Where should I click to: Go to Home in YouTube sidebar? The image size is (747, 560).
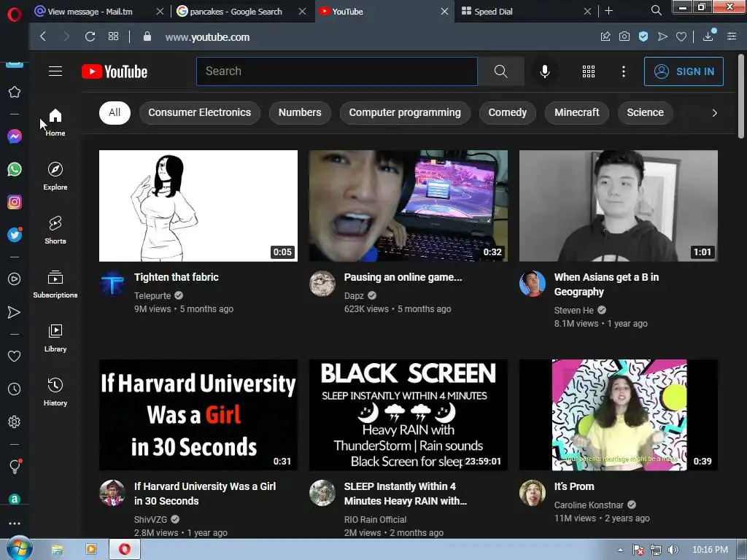click(x=55, y=122)
